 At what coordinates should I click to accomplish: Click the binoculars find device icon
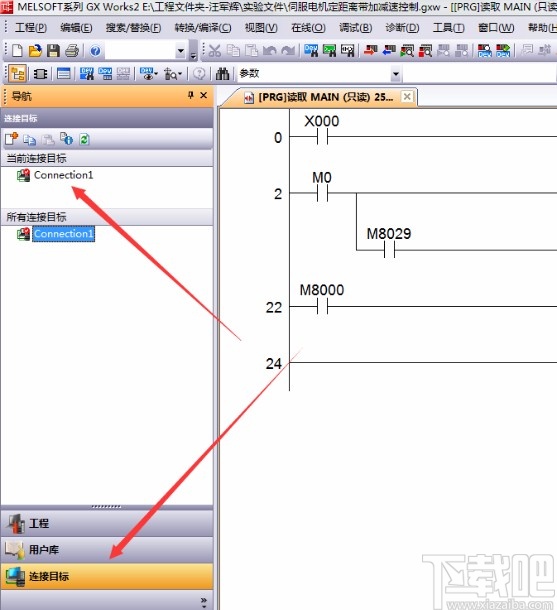coord(222,73)
